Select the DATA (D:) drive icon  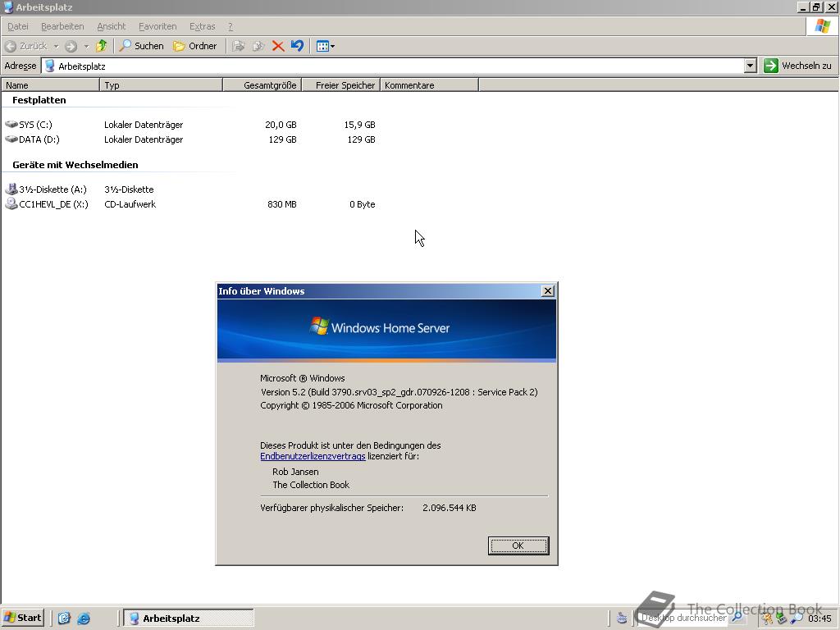tap(11, 139)
